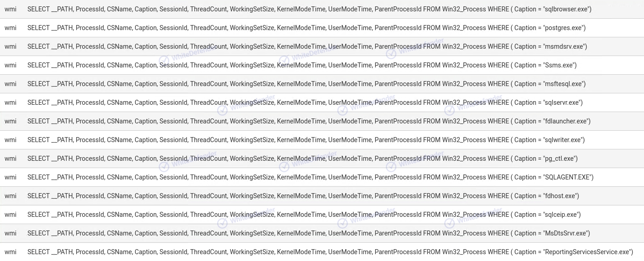The image size is (644, 261).
Task: Click the wmi label in the postgres.exe row
Action: (x=10, y=28)
